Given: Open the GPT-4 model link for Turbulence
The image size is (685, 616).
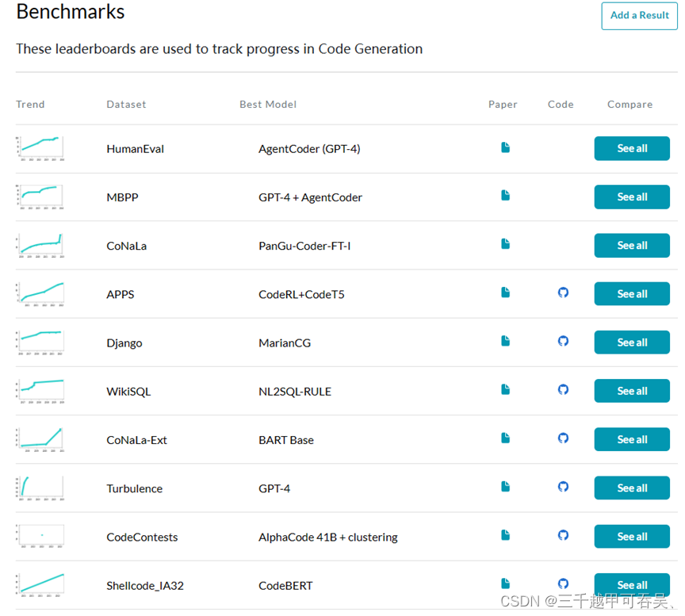Looking at the screenshot, I should point(274,488).
